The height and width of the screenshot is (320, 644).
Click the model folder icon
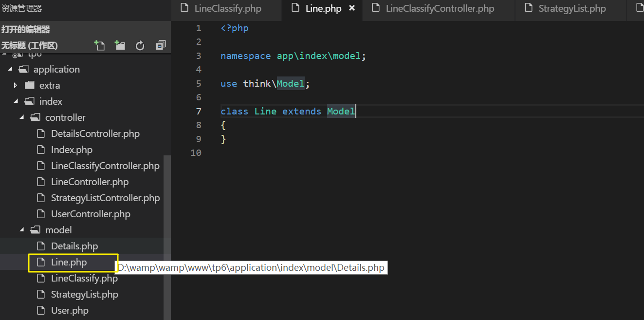(x=36, y=230)
